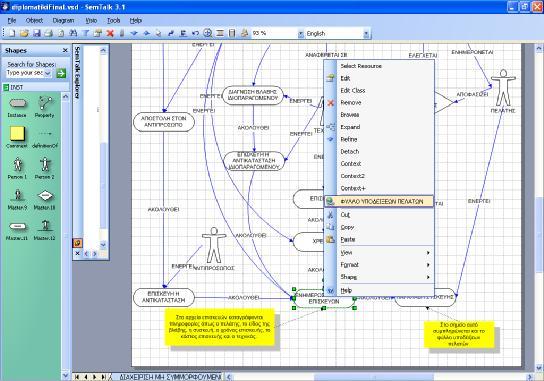Viewport: 544px width, 381px height.
Task: Click the vertical scrollbar down arrow of the canvas
Action: (539, 367)
